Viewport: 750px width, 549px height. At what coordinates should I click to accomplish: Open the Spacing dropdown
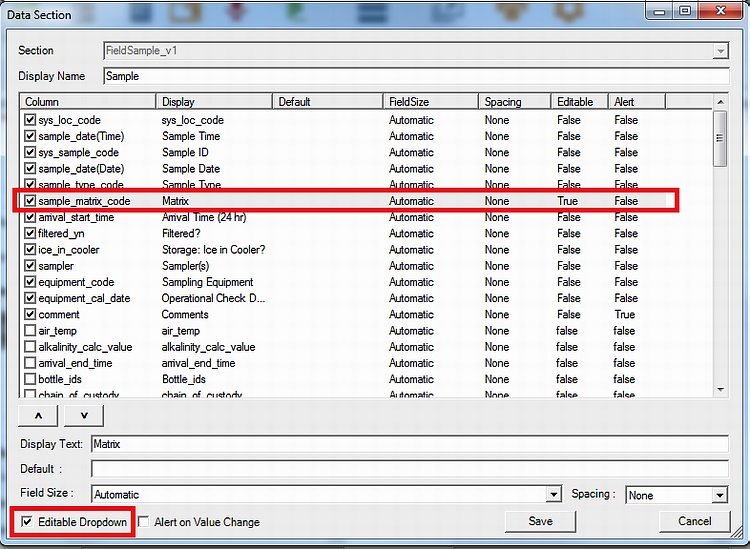(x=719, y=495)
